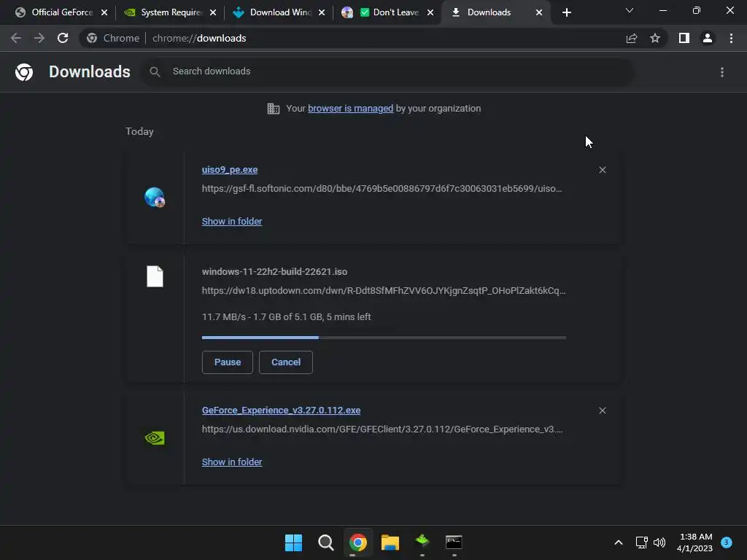Image resolution: width=747 pixels, height=560 pixels.
Task: Go back using browser back arrow
Action: point(16,38)
